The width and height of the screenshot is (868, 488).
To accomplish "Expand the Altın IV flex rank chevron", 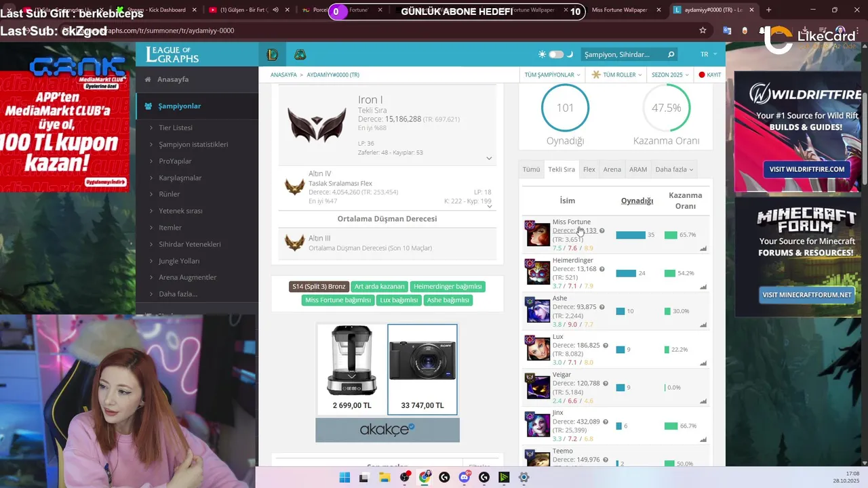I will coord(489,205).
